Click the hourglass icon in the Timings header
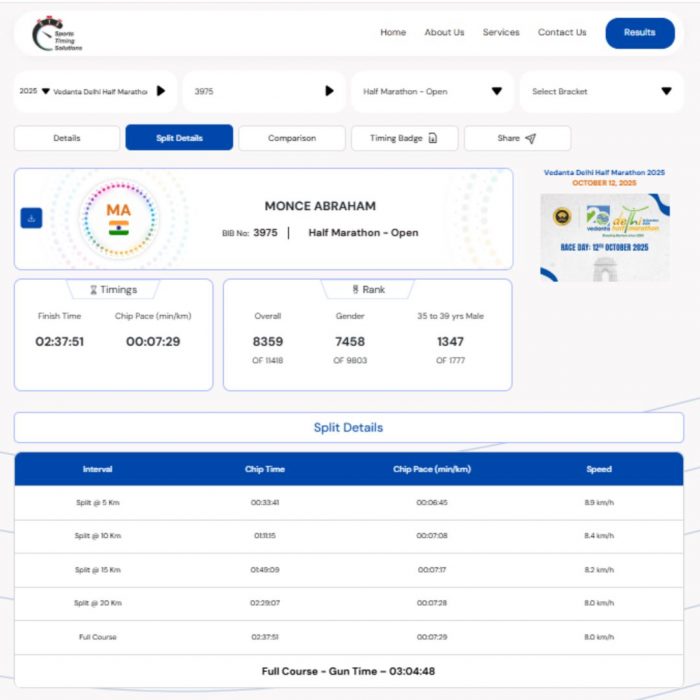 pos(94,290)
